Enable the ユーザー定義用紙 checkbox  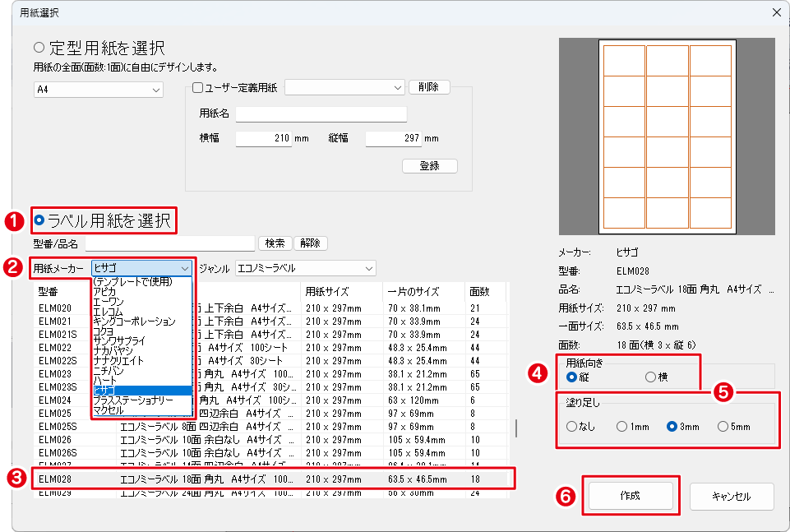pos(197,87)
